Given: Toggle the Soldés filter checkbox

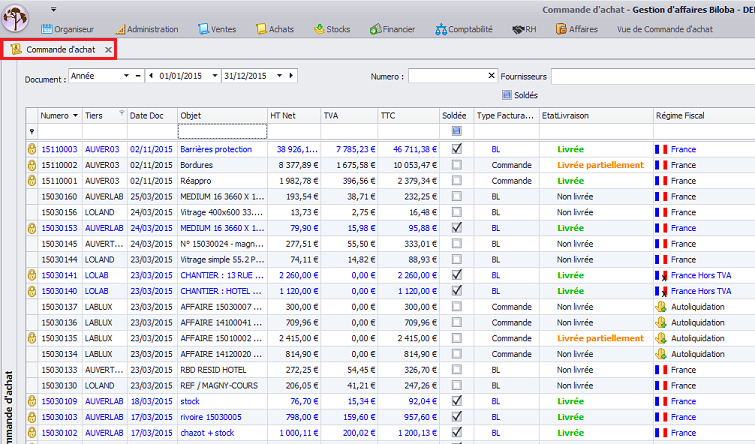Looking at the screenshot, I should (507, 95).
